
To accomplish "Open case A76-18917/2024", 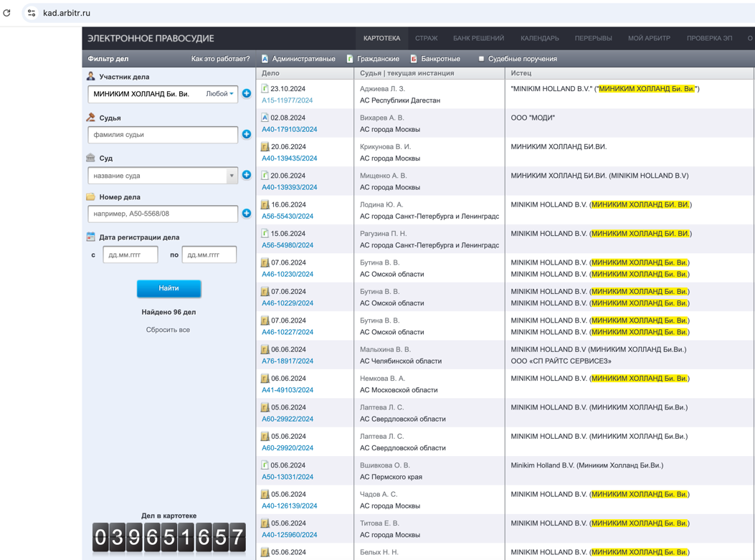I will [288, 361].
